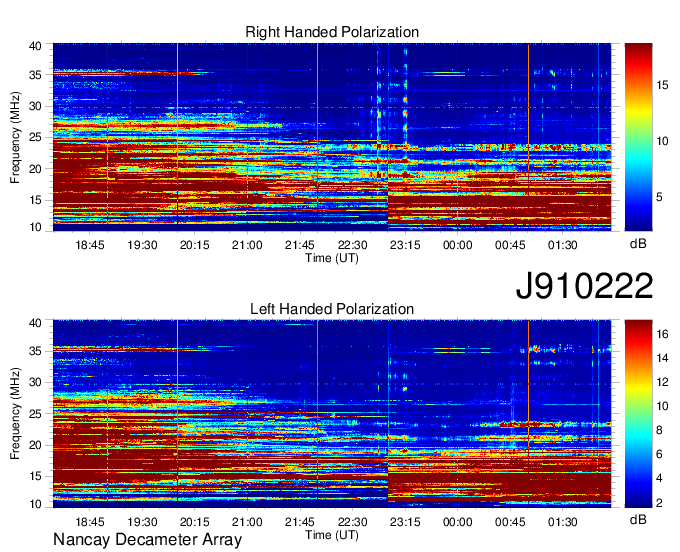Screen dimensions: 680x552
Task: Click the dB unit label under lower colorbar
Action: click(x=638, y=519)
